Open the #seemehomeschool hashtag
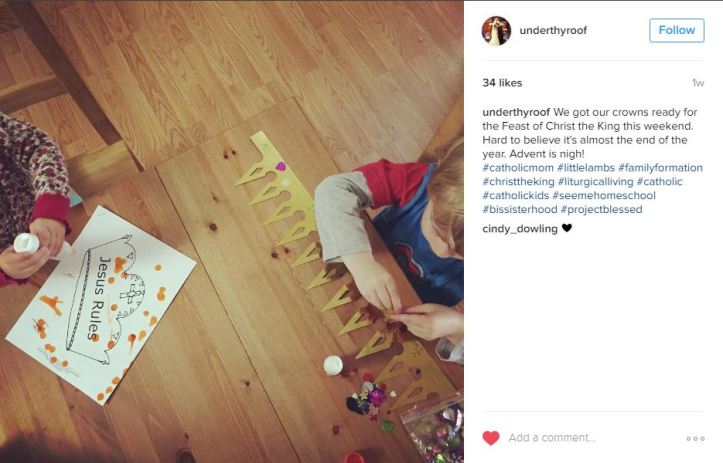 [x=604, y=196]
